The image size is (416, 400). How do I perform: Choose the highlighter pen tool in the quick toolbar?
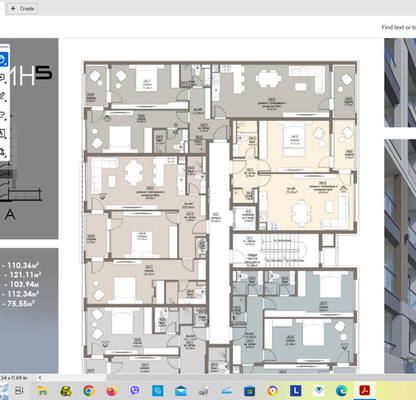point(2,96)
